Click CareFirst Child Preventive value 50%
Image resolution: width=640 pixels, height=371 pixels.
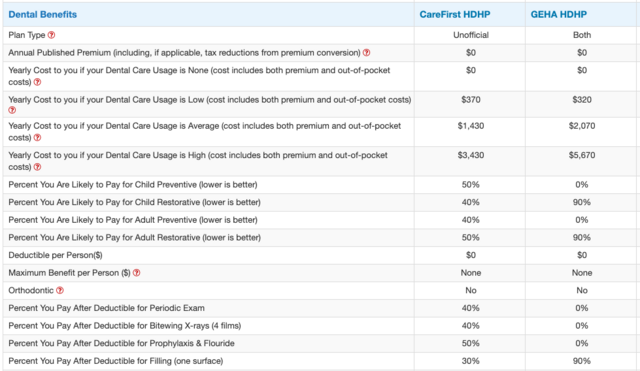[471, 184]
